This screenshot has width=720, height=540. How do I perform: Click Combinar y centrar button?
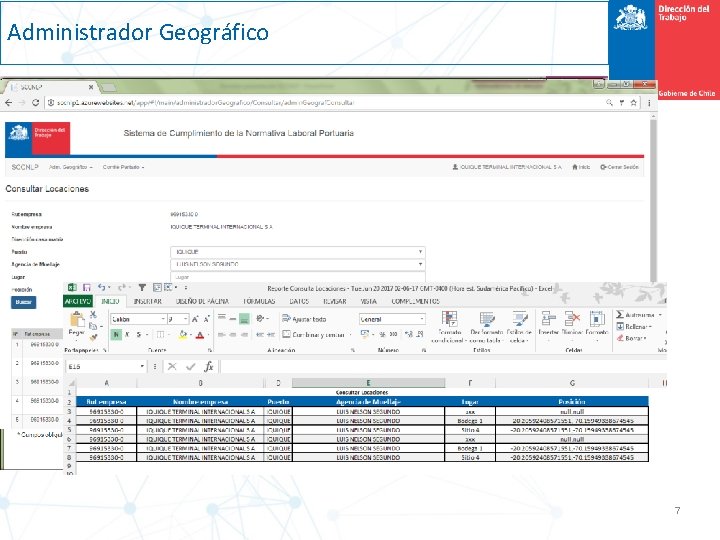pyautogui.click(x=314, y=335)
